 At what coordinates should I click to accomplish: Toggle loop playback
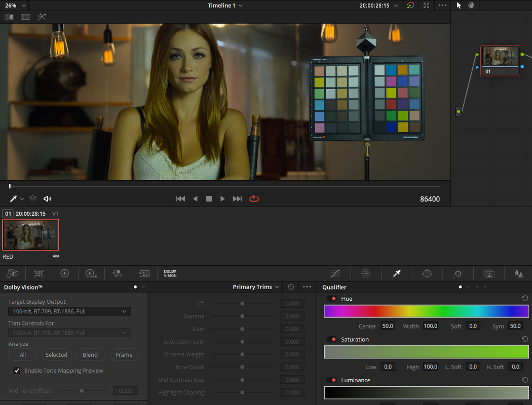click(x=254, y=198)
